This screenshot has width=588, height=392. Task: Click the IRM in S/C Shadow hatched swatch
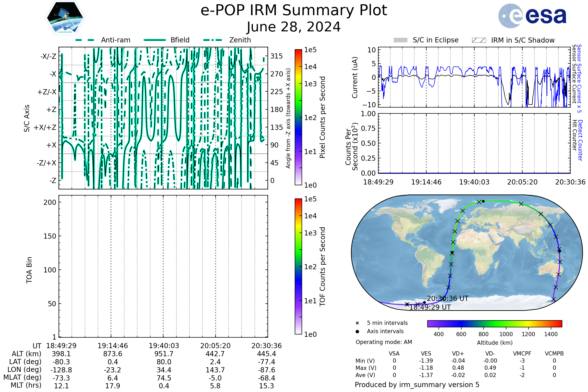[x=479, y=40]
